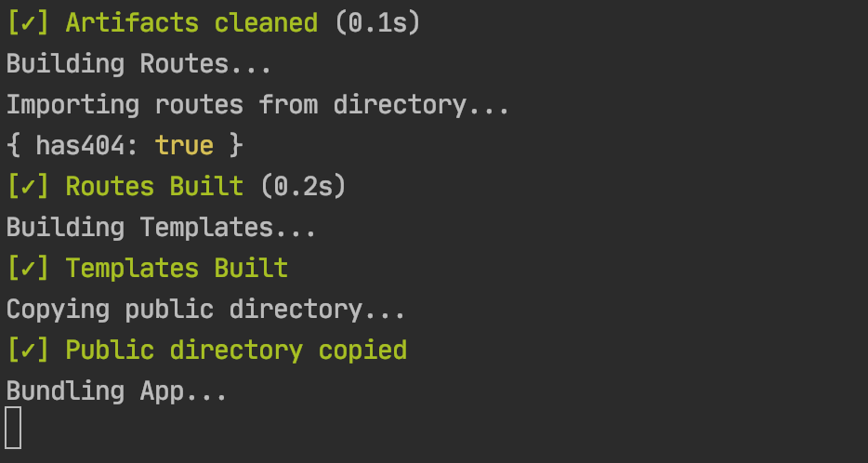Click the "Artifacts cleaned" text
The width and height of the screenshot is (868, 463).
coord(191,23)
